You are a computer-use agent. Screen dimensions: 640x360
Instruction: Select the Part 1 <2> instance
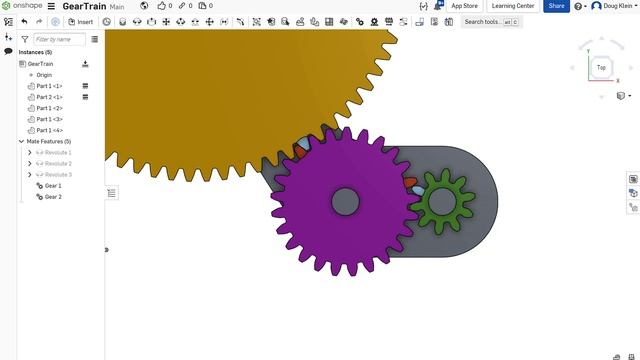[49, 108]
